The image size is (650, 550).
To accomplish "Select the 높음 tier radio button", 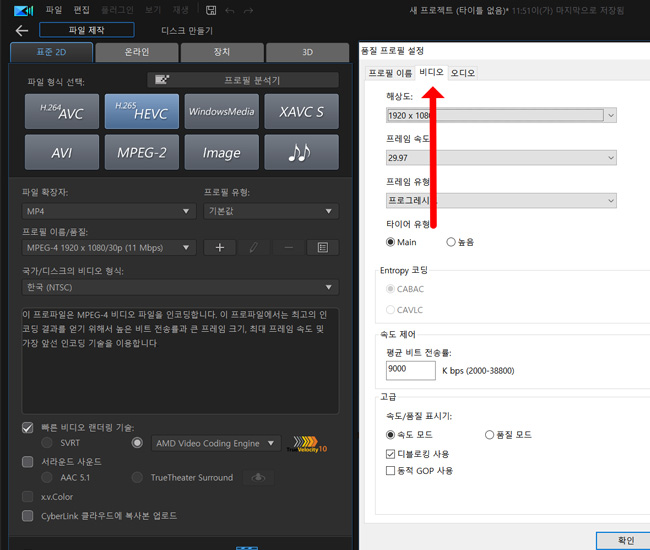I will [451, 242].
